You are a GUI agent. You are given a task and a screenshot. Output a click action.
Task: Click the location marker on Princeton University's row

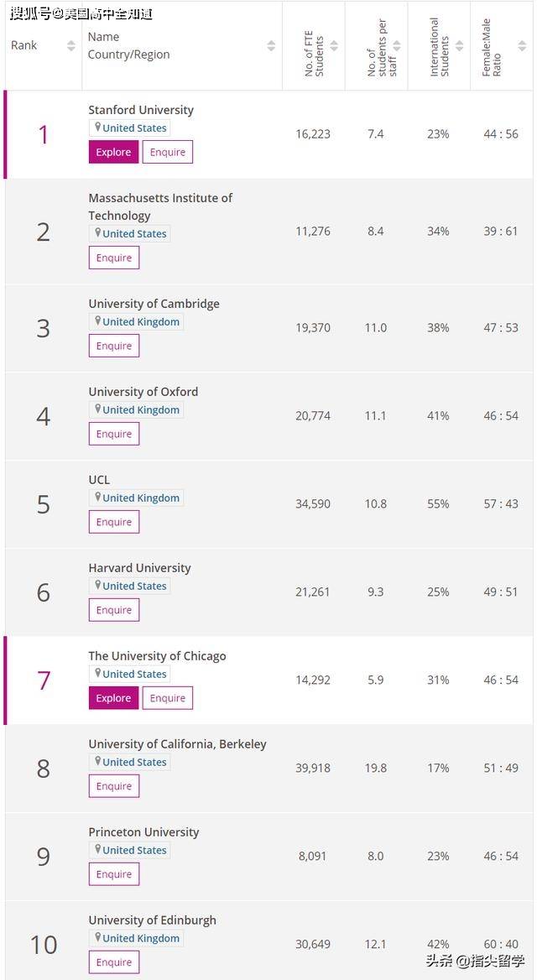coord(98,850)
